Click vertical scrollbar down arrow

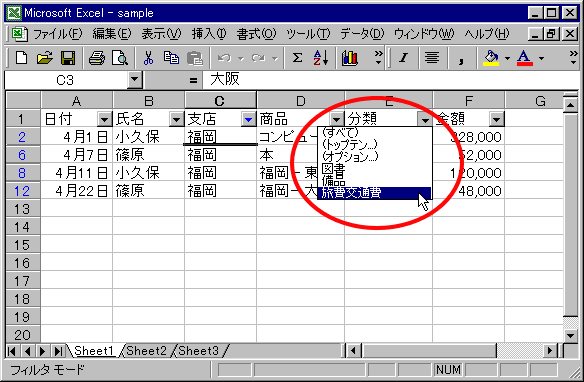pyautogui.click(x=571, y=335)
